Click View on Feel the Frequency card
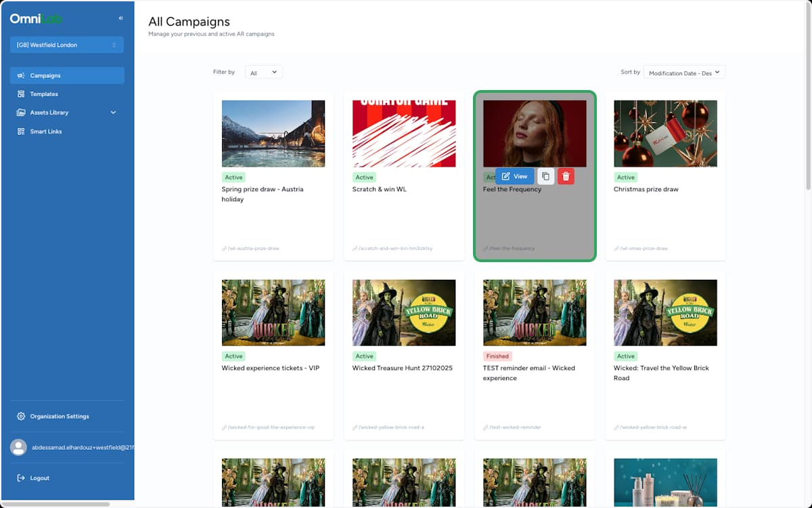The height and width of the screenshot is (508, 812). click(x=515, y=176)
